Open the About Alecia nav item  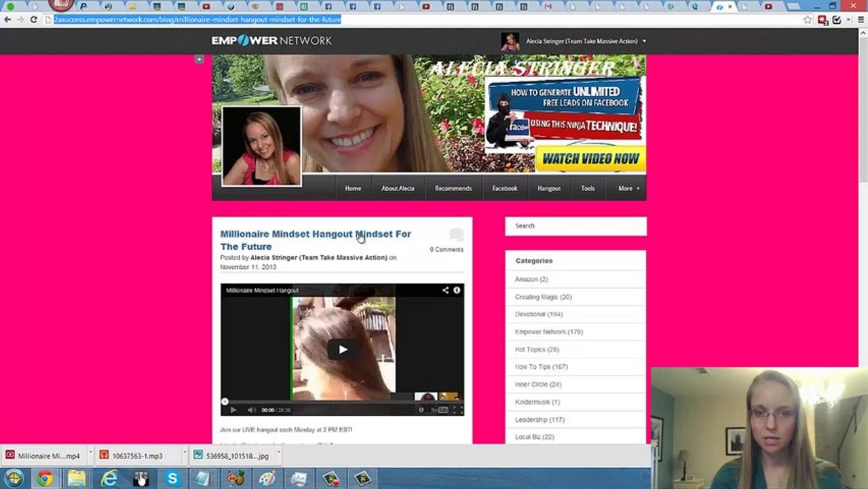coord(398,188)
